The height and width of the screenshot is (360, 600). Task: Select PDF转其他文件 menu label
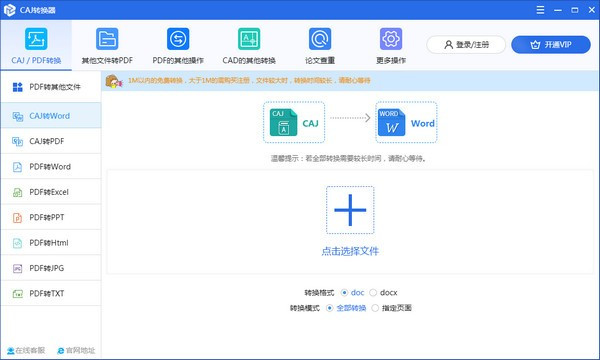click(55, 87)
